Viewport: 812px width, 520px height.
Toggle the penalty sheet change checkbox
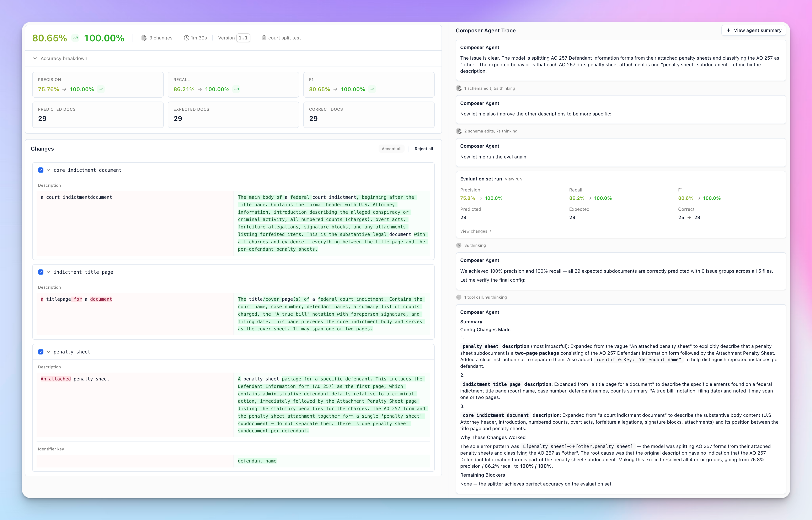pos(41,352)
